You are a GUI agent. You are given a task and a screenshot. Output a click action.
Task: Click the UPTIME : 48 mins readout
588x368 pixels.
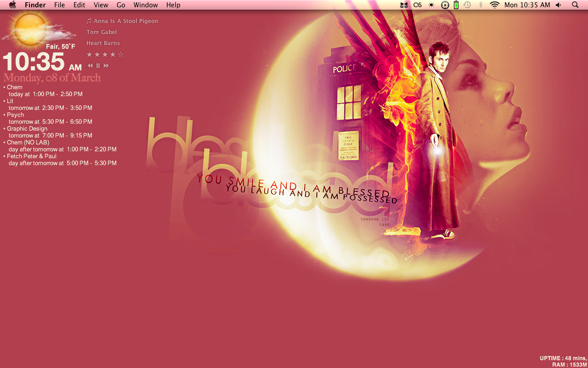tap(563, 358)
